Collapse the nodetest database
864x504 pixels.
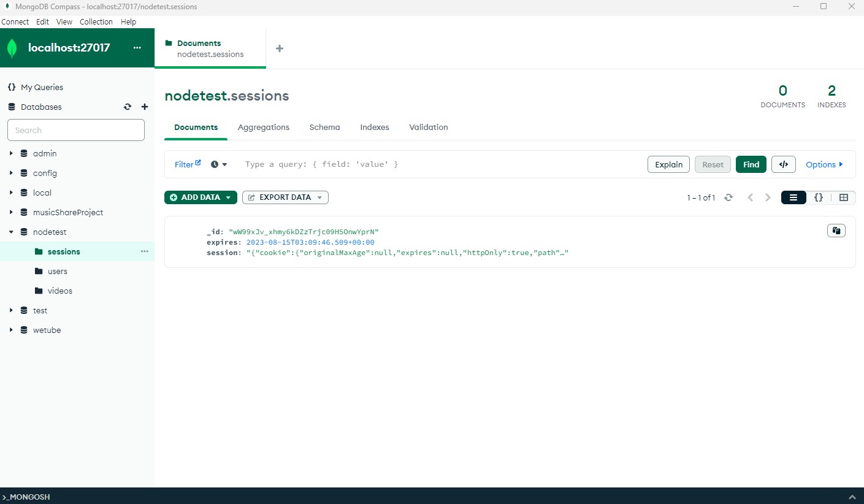coord(11,232)
